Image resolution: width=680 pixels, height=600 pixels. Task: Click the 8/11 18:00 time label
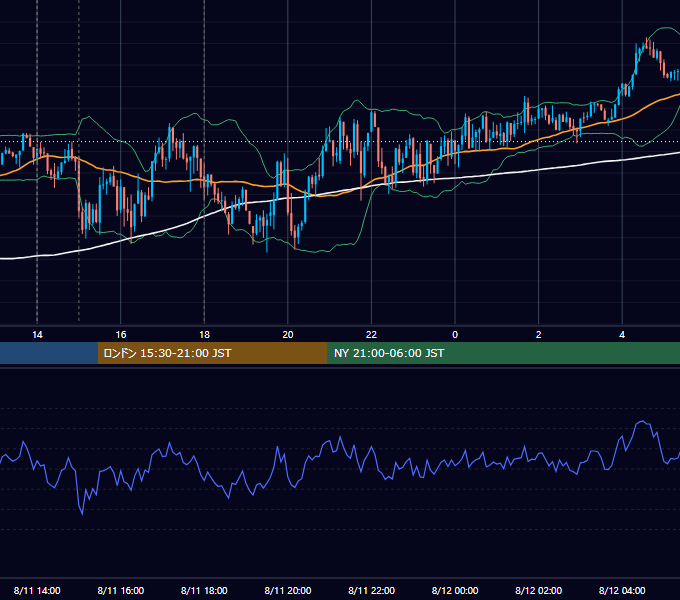[x=204, y=590]
